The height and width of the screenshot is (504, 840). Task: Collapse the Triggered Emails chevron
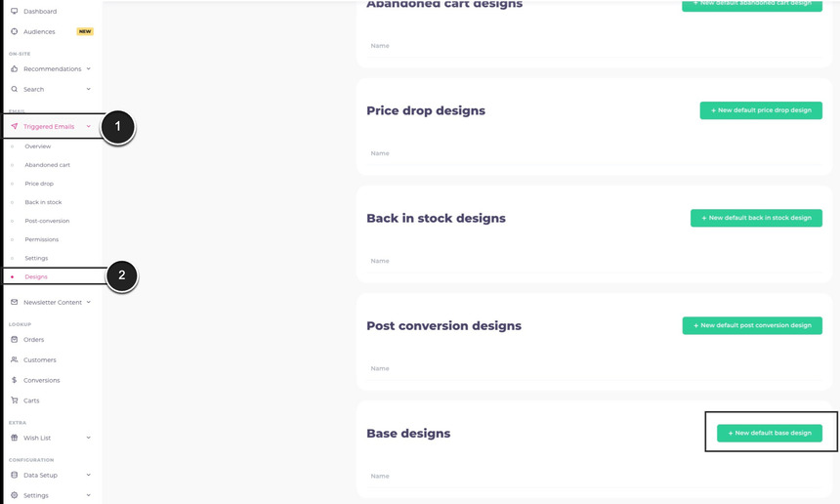[x=89, y=127]
